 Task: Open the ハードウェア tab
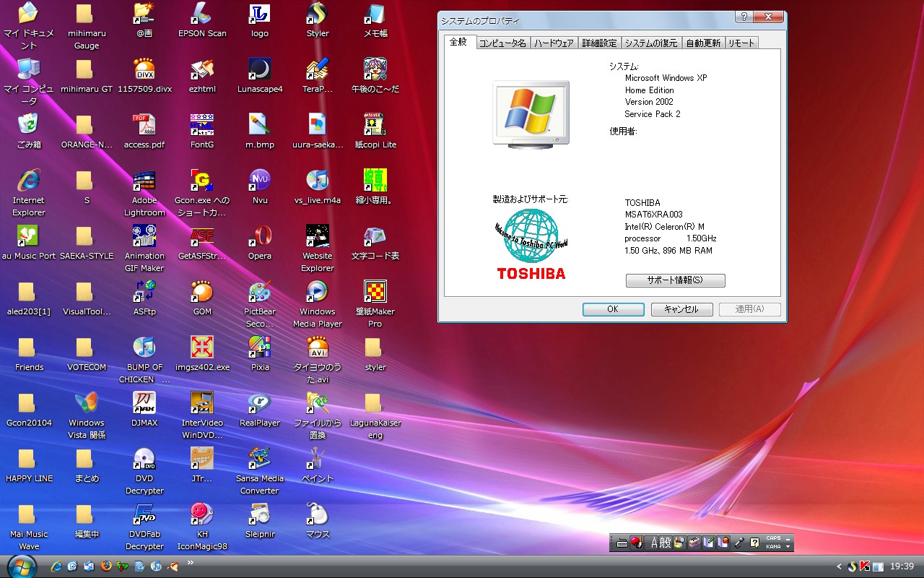coord(554,43)
